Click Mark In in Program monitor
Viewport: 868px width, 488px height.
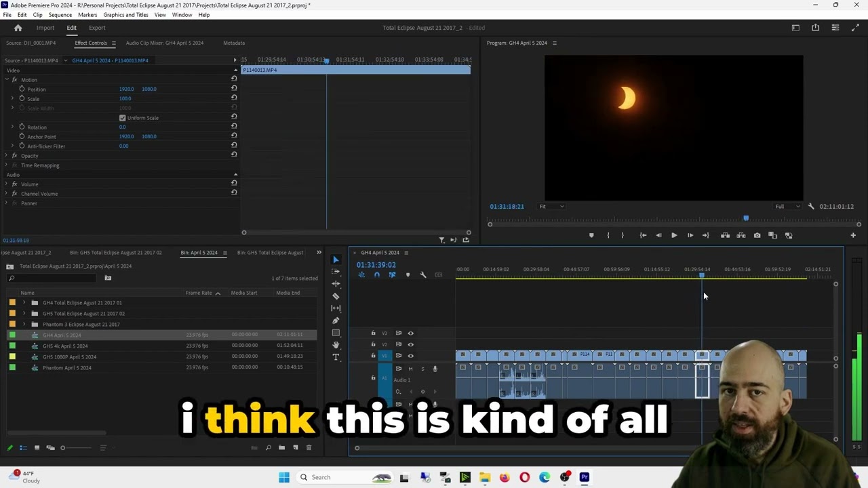point(608,235)
